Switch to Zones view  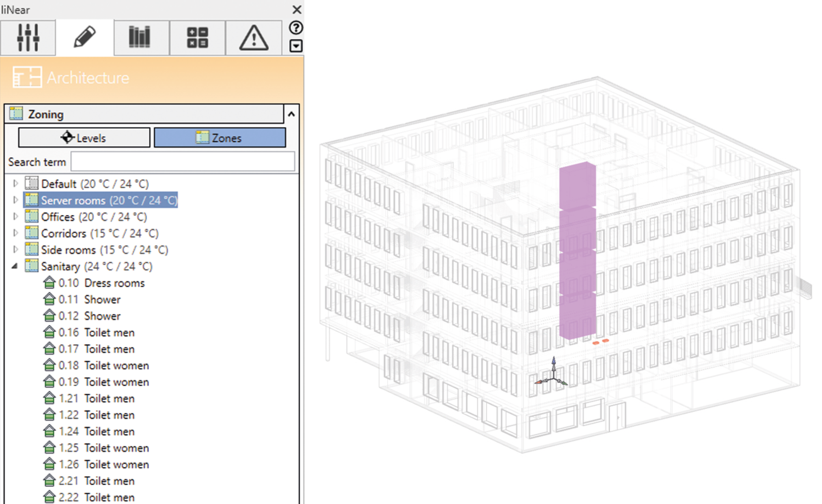coord(219,138)
